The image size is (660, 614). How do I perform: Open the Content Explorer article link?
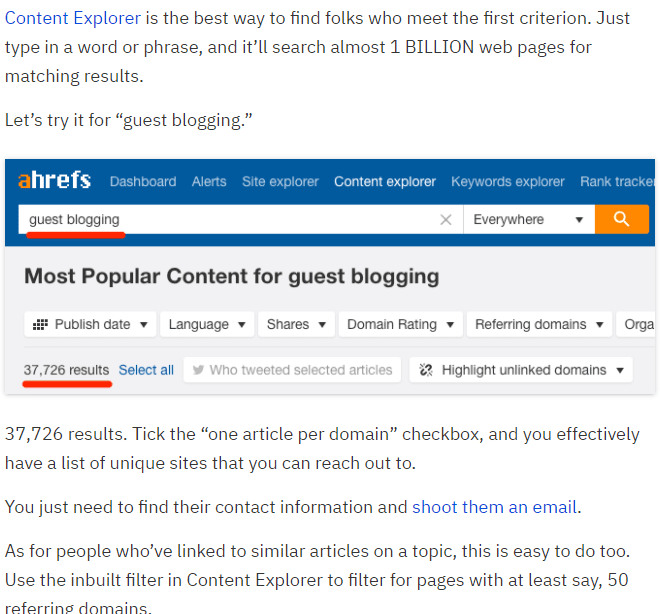(73, 18)
